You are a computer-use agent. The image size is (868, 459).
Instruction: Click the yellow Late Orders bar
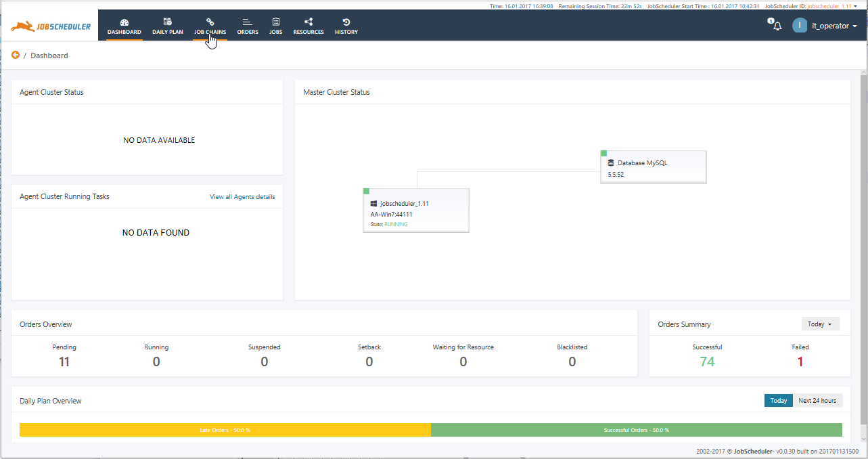click(x=225, y=430)
